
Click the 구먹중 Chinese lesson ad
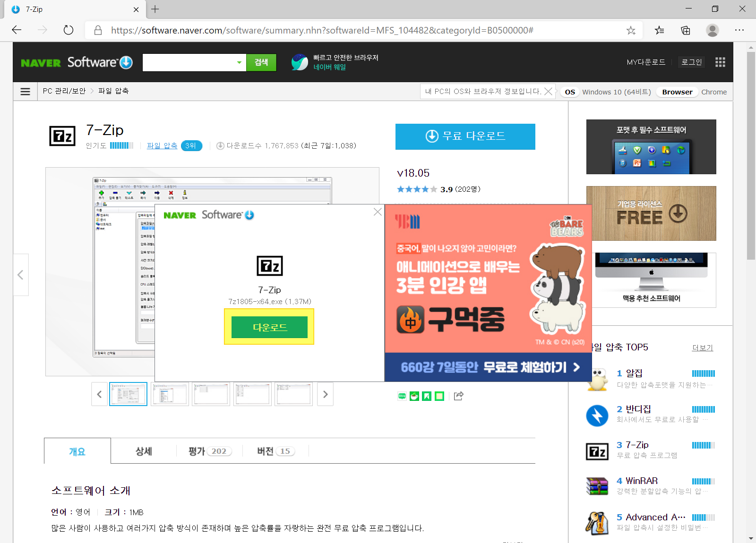pos(489,279)
